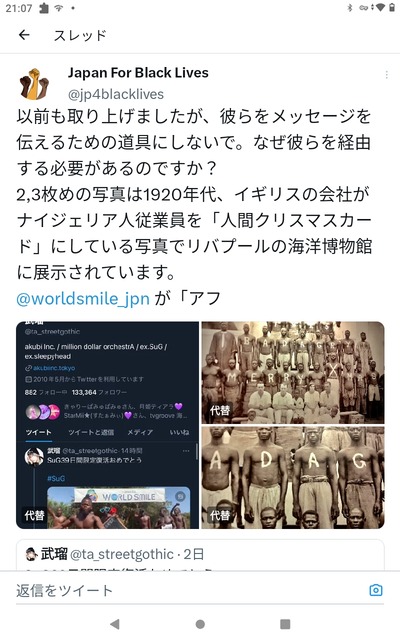This screenshot has width=400, height=640.
Task: Tap the 代替 badge on bottom-right photo
Action: 220,515
